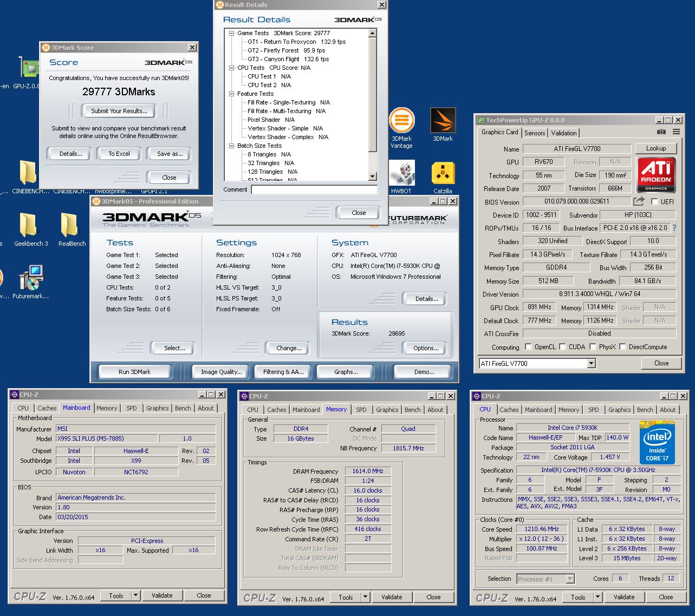695x616 pixels.
Task: Open the Bench tab in CPU CPU-Z window
Action: [645, 410]
